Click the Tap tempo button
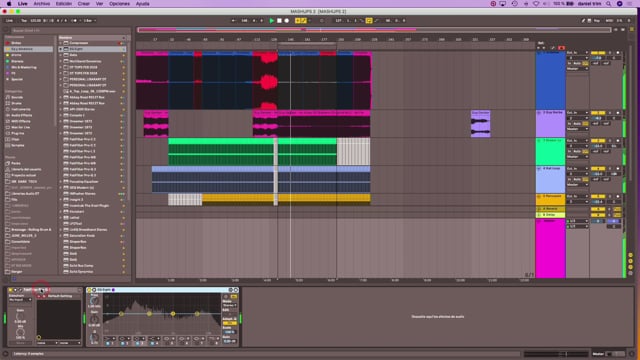640x360 pixels. pos(24,20)
